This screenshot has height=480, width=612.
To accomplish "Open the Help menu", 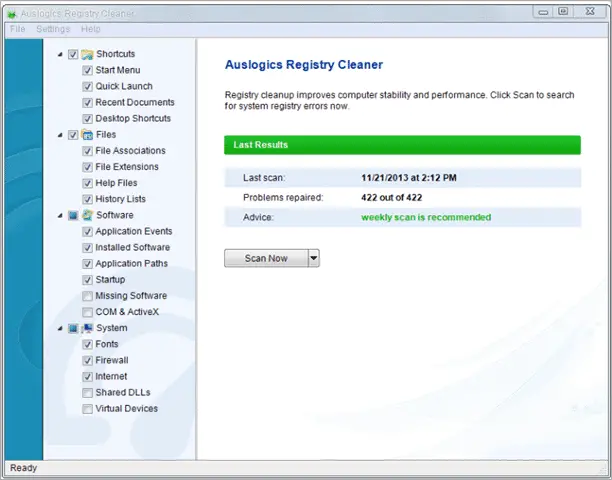I will (x=91, y=29).
